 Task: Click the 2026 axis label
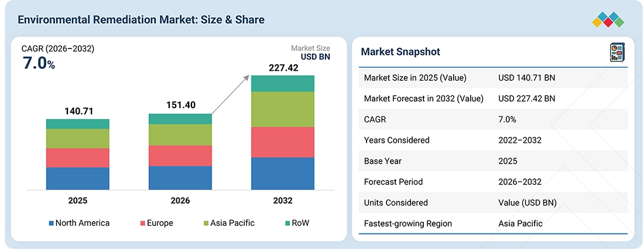coord(180,201)
